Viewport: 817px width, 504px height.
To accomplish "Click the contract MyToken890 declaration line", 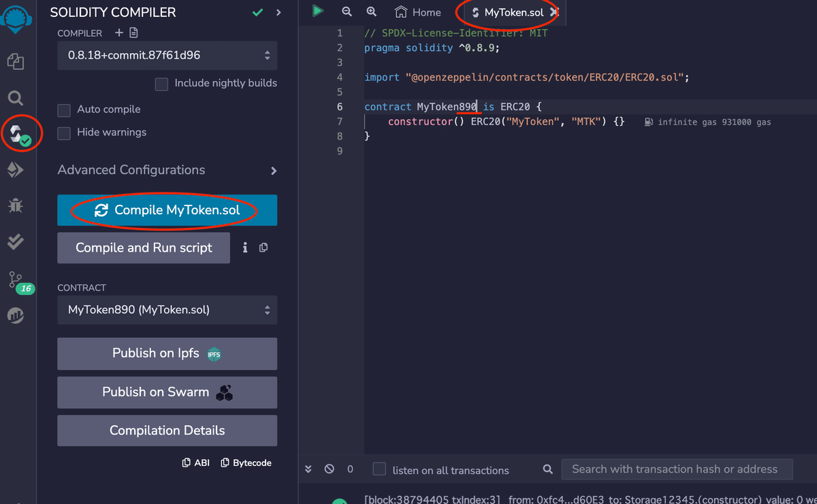I will pyautogui.click(x=453, y=107).
